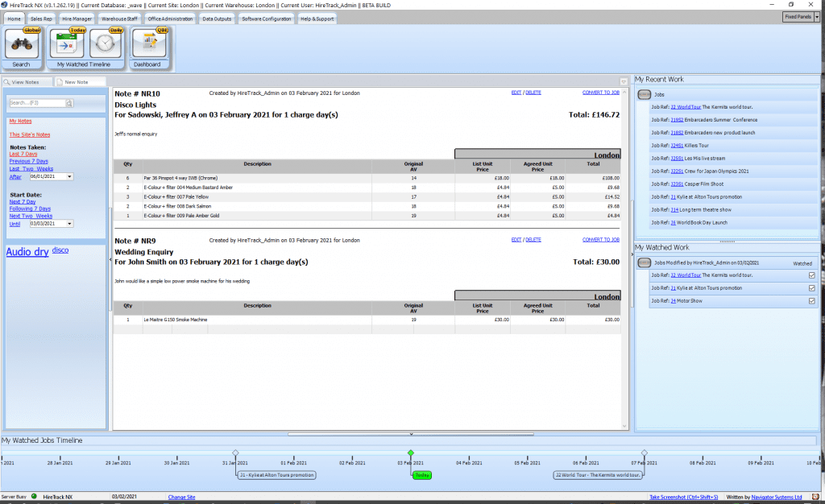Click the green Server Busy status indicator

[x=34, y=496]
